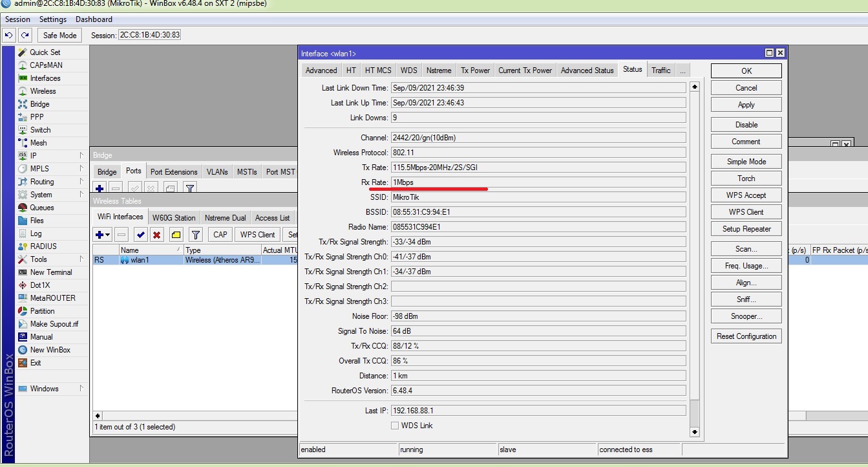Expand the IP submenu
The width and height of the screenshot is (868, 467).
81,156
